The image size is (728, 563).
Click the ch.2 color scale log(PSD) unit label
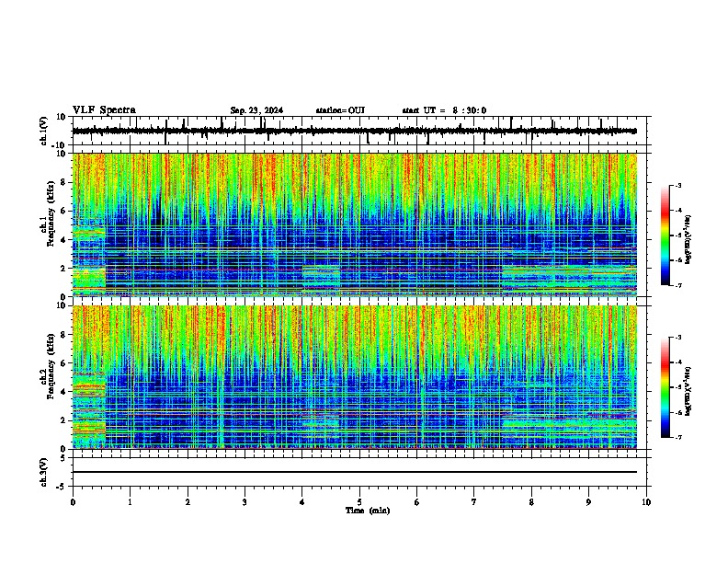click(x=688, y=391)
